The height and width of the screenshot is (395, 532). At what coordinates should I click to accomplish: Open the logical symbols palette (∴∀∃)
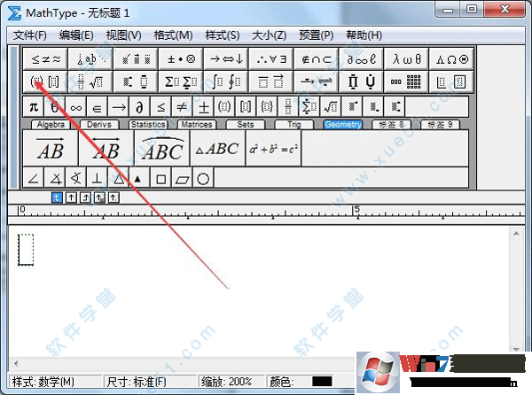coord(271,59)
